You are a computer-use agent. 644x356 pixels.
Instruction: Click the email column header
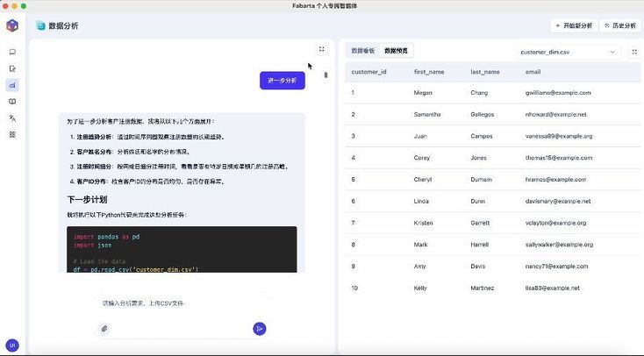533,72
